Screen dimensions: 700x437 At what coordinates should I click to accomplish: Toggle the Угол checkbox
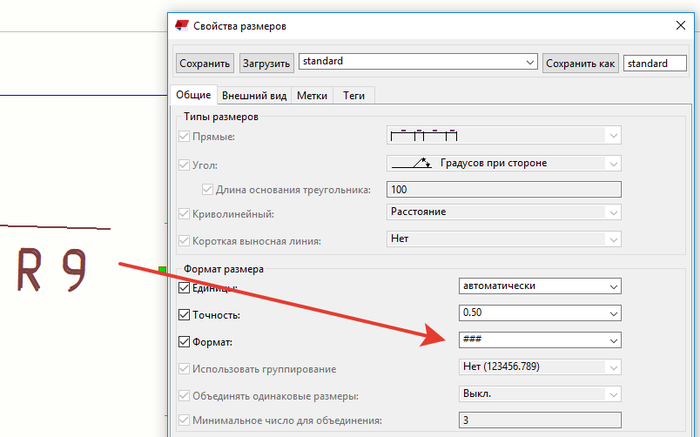pyautogui.click(x=184, y=165)
